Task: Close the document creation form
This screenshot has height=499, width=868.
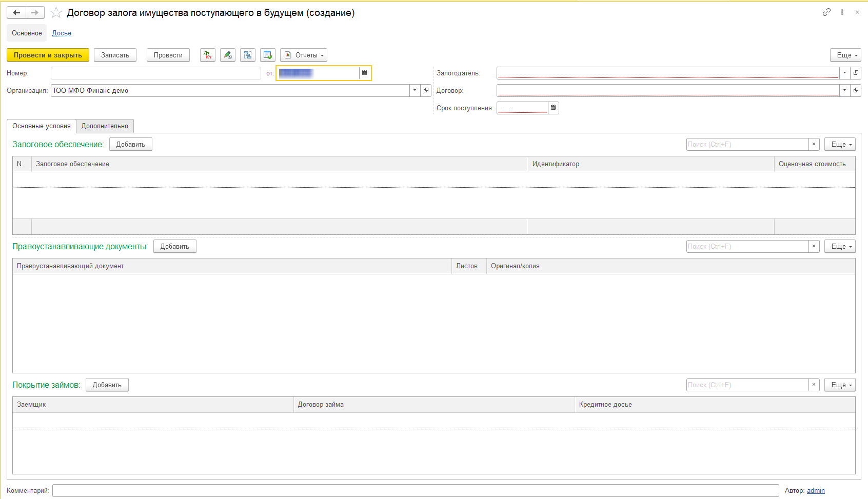Action: [x=857, y=12]
